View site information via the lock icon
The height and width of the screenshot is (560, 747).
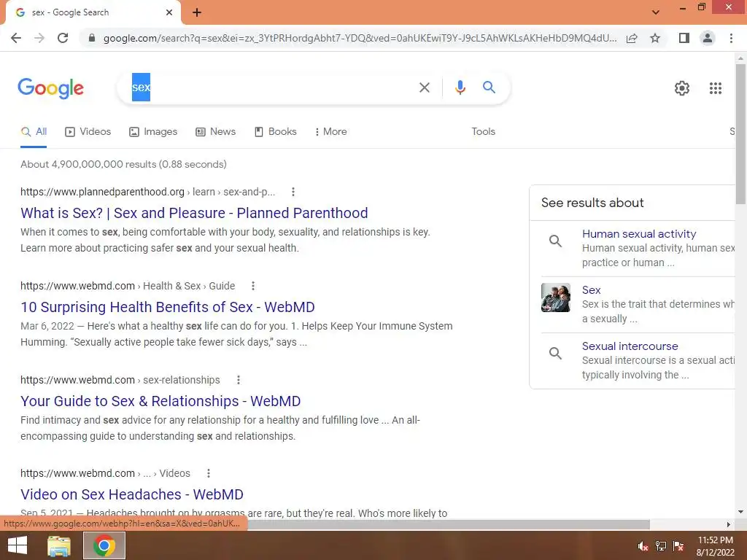(x=92, y=38)
